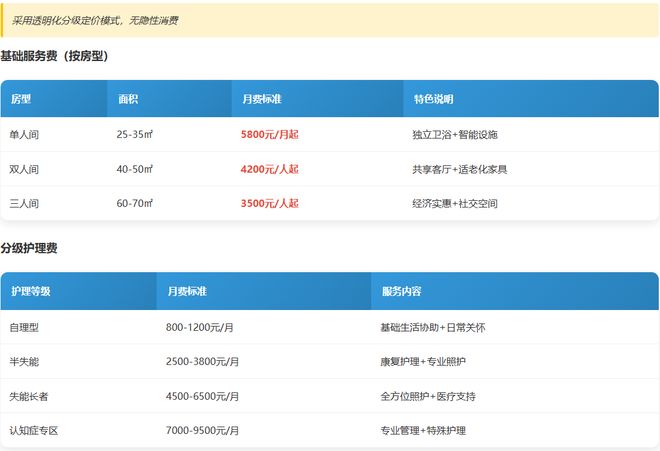Click the 60-70㎡ area cell
This screenshot has height=451, width=660.
pos(135,203)
